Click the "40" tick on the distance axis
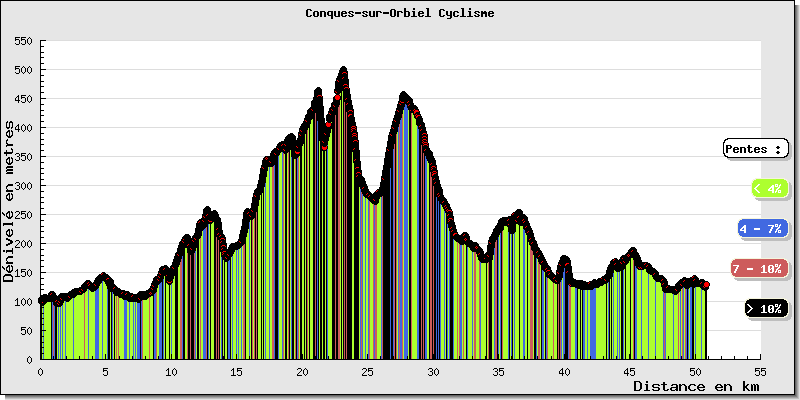The image size is (800, 400). [x=564, y=370]
